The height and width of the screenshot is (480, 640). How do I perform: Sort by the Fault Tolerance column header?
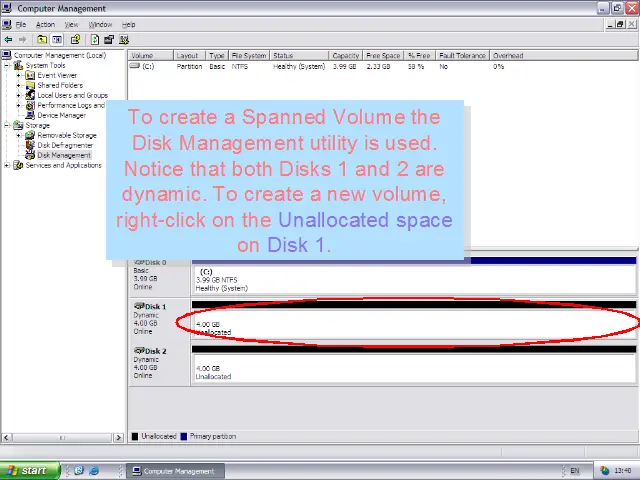tap(462, 56)
